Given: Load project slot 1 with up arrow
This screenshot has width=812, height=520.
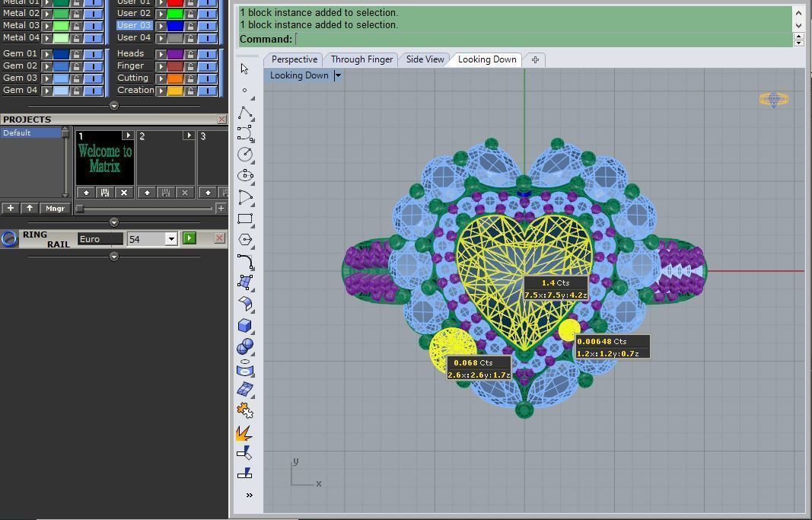Looking at the screenshot, I should pos(86,193).
